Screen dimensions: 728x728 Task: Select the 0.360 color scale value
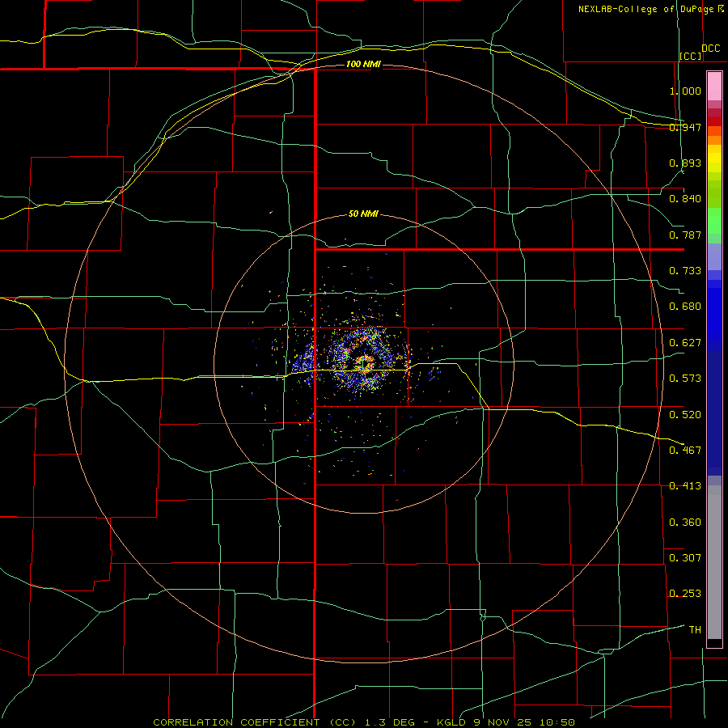pos(685,523)
